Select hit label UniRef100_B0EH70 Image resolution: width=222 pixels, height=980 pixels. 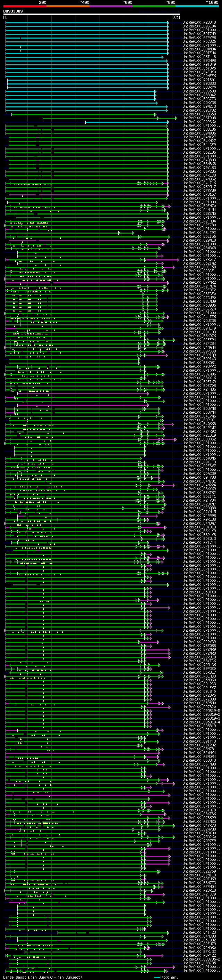[x=199, y=206]
